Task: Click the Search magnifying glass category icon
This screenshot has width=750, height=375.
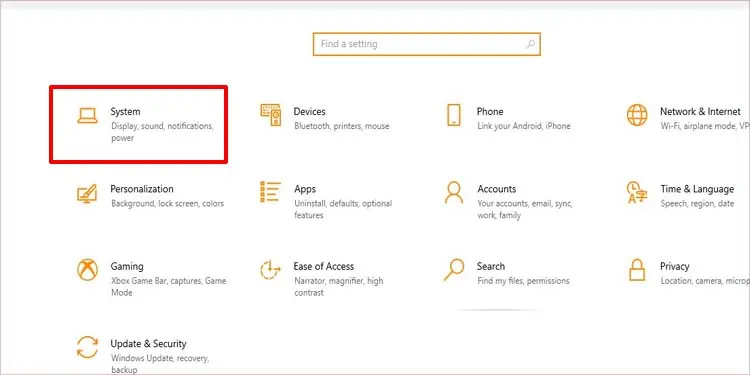Action: point(454,270)
